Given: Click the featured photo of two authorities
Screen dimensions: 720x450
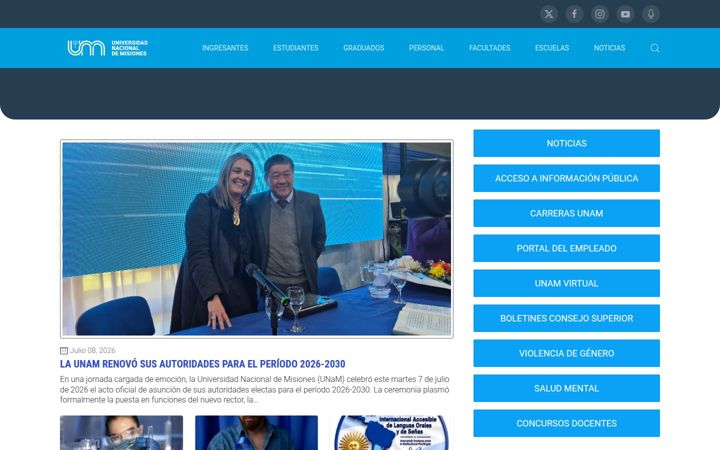Looking at the screenshot, I should pos(257,239).
